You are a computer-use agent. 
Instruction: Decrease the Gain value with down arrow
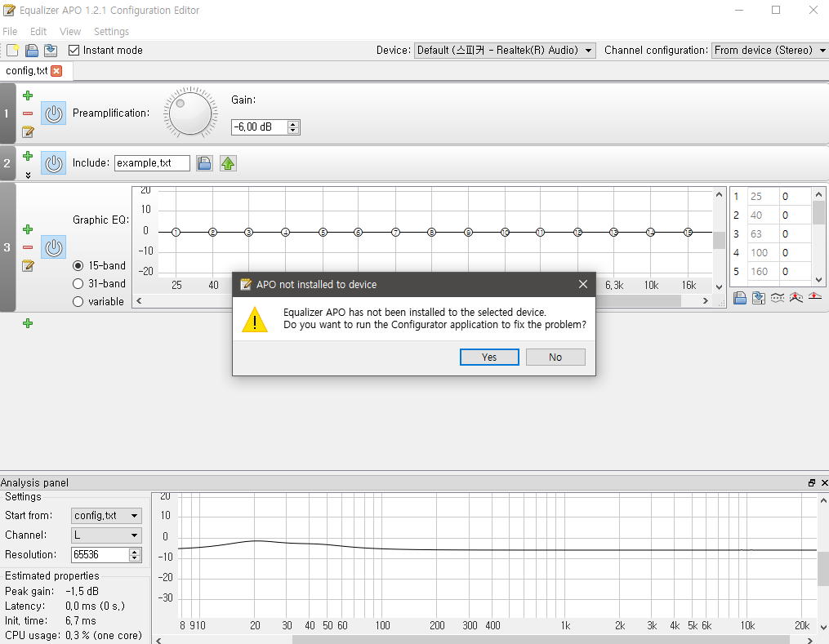pyautogui.click(x=293, y=130)
